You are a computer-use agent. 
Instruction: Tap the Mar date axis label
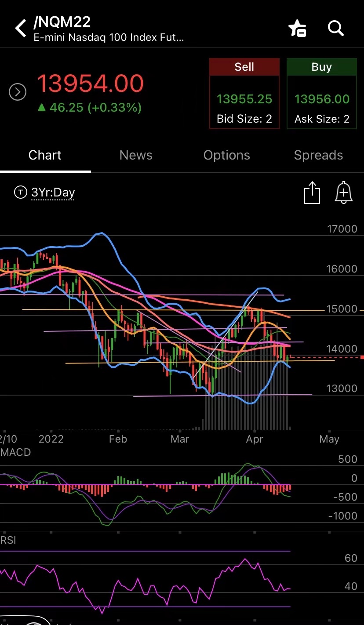click(180, 439)
